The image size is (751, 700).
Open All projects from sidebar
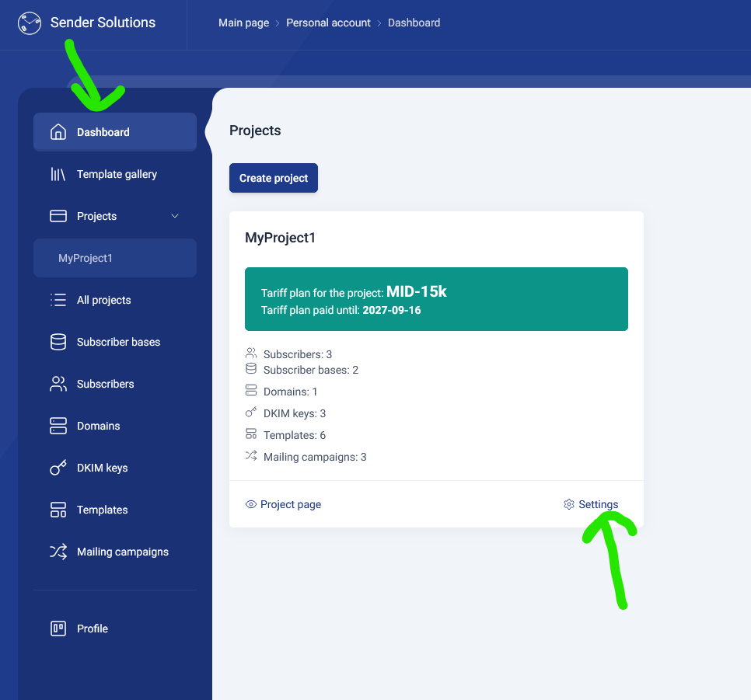coord(103,300)
